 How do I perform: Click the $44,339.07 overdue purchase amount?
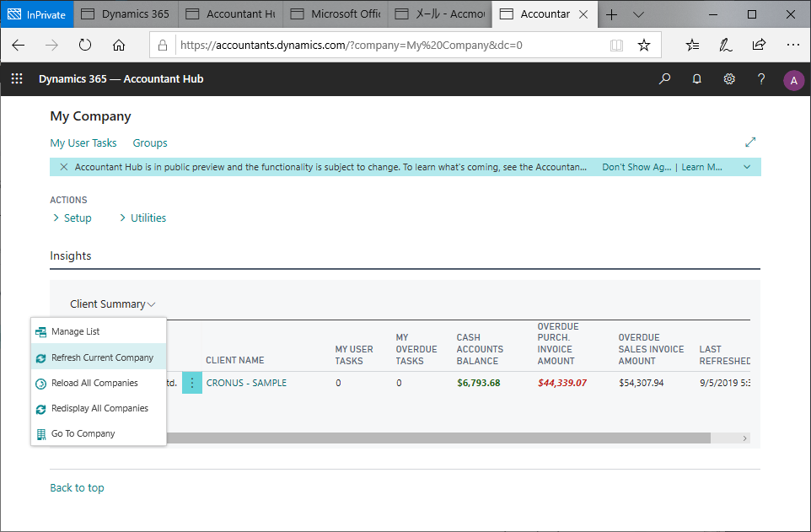coord(561,383)
